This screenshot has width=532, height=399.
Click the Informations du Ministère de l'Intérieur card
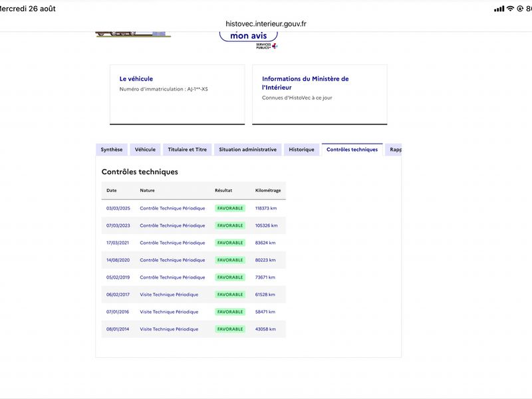pos(320,94)
